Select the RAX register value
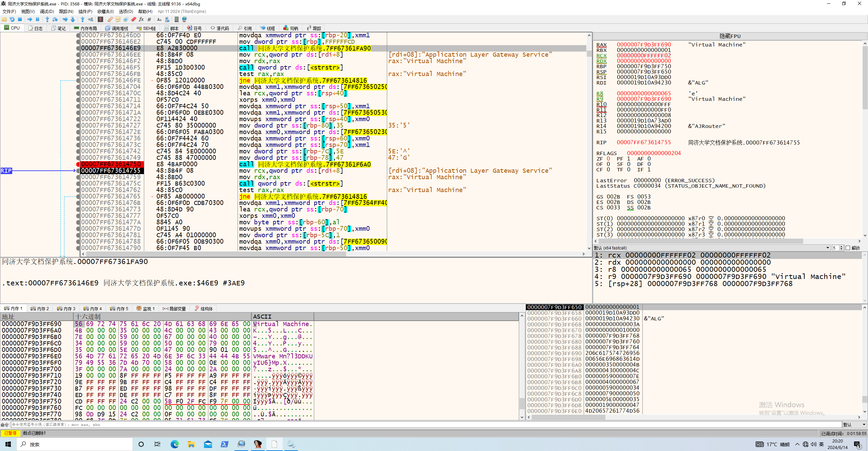 point(644,44)
